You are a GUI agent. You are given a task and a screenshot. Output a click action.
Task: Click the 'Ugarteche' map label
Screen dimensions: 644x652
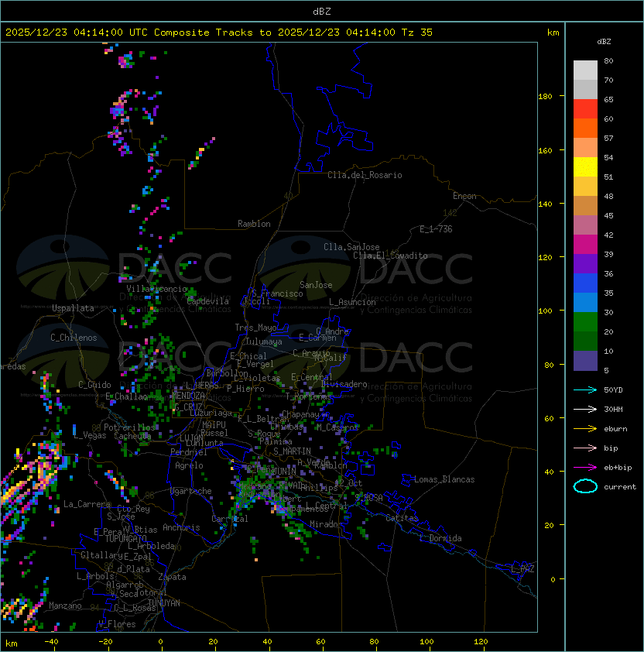[x=191, y=491]
